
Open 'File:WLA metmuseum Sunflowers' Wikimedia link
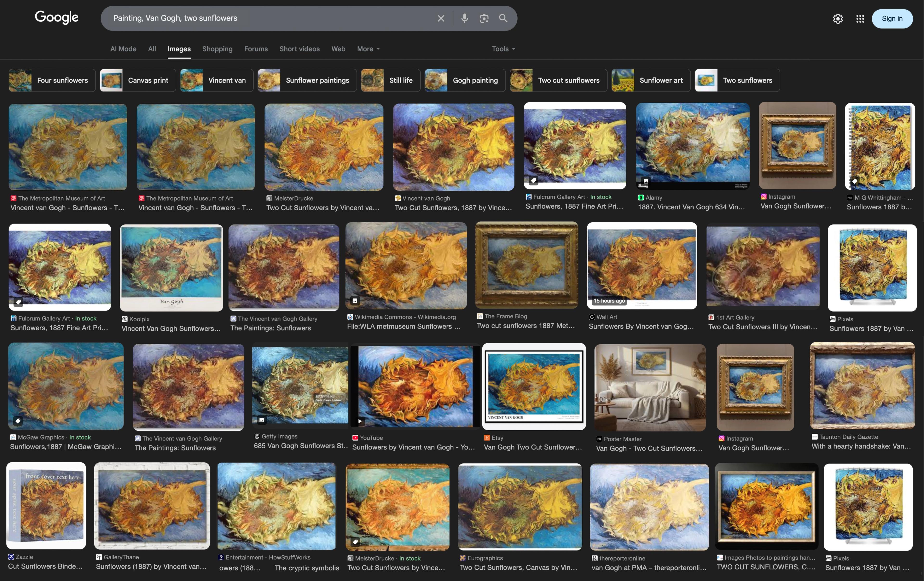[x=404, y=326]
